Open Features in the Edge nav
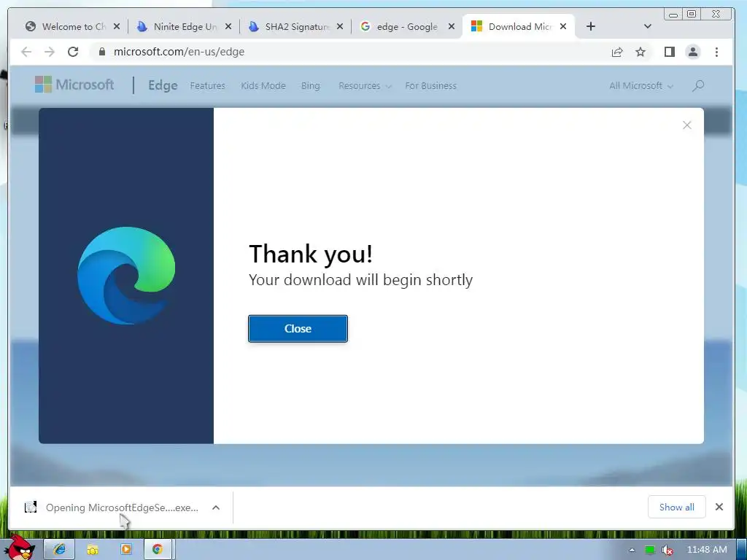Screen dimensions: 747x560 (207, 86)
